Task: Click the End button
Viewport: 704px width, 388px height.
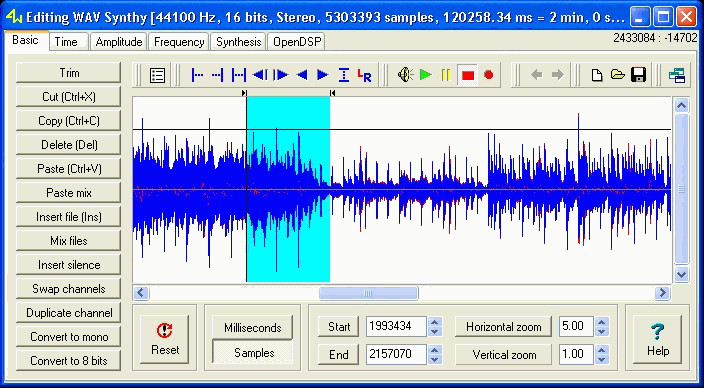Action: tap(339, 355)
